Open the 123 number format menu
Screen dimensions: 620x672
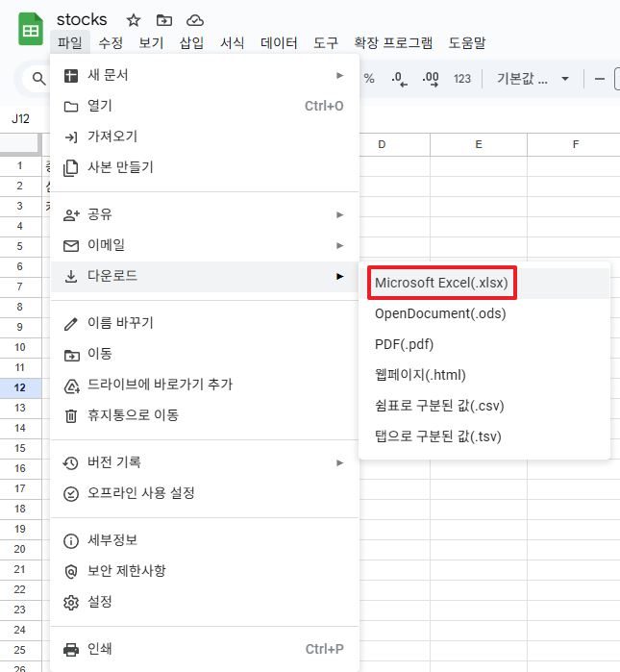pos(462,79)
